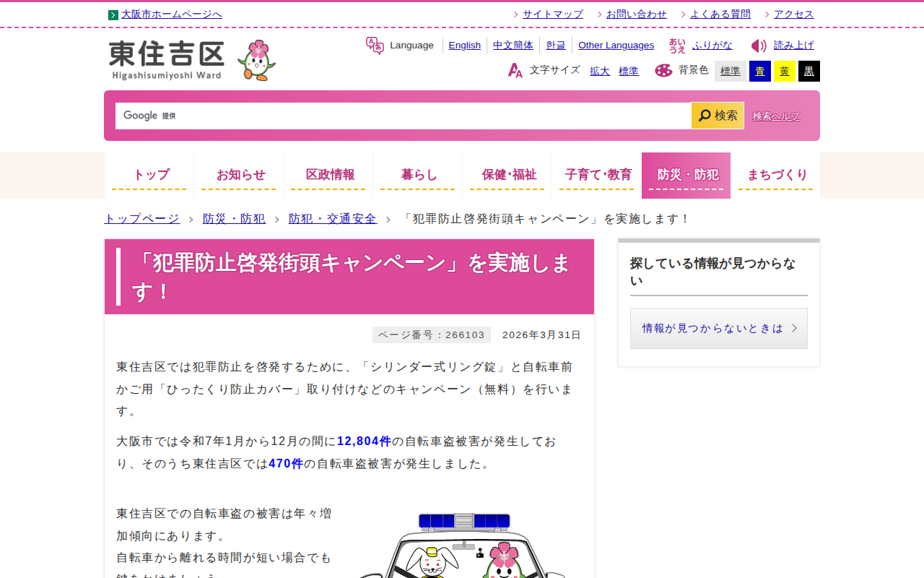Click the Language translation icon

pos(375,46)
